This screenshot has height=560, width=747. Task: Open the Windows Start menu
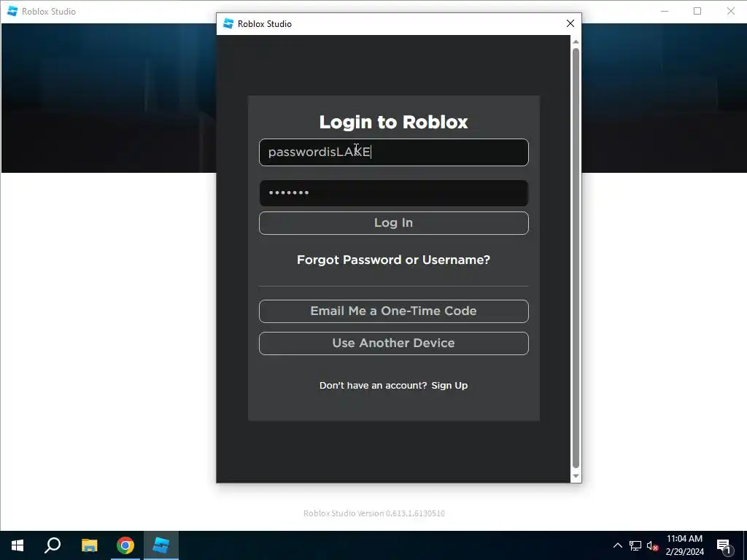tap(18, 545)
